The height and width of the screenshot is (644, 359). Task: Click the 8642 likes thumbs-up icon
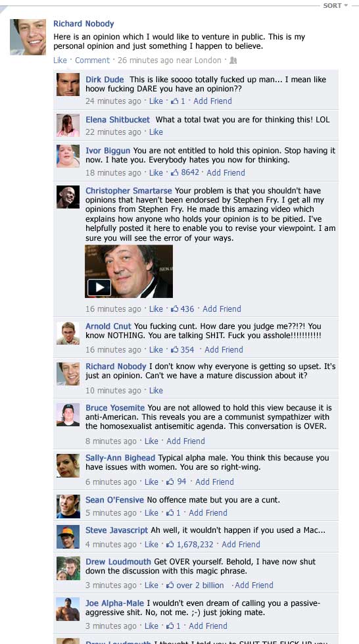(x=174, y=172)
